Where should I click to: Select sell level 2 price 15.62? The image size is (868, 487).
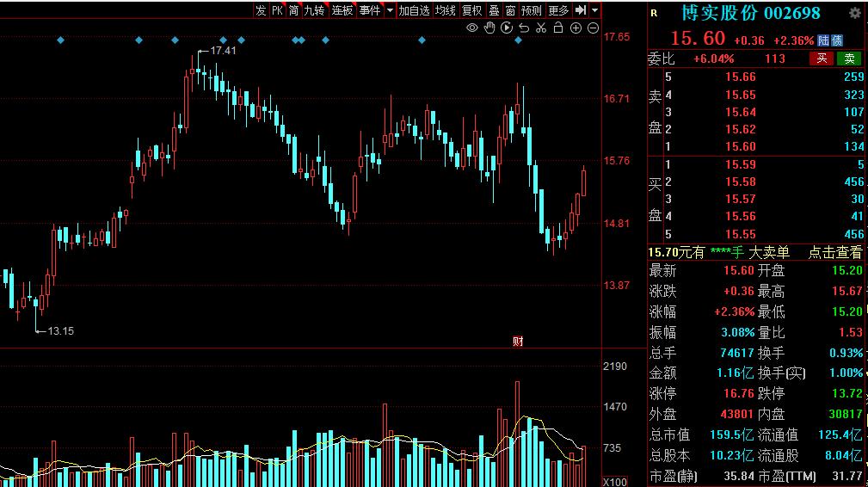[741, 129]
